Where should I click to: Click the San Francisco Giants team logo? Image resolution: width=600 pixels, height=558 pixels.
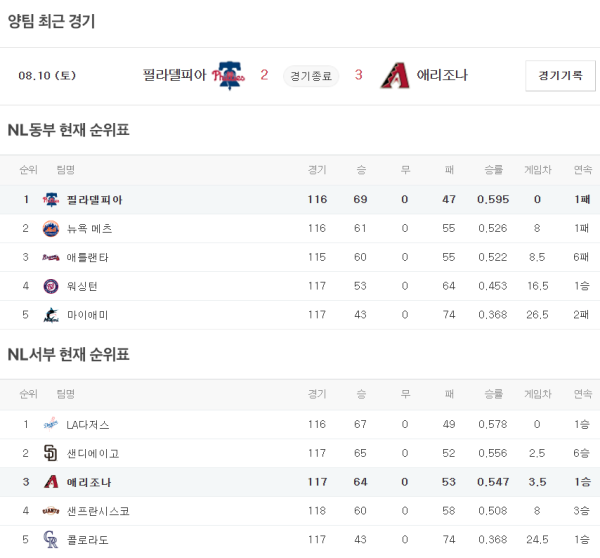[51, 511]
